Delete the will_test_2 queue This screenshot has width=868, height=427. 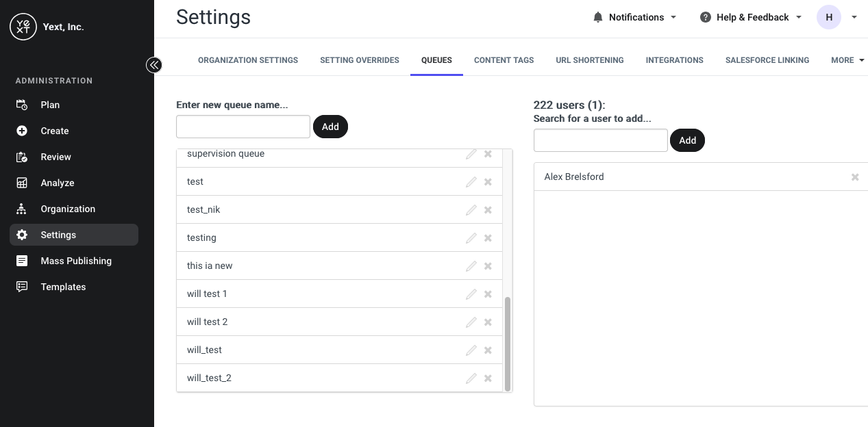(488, 378)
